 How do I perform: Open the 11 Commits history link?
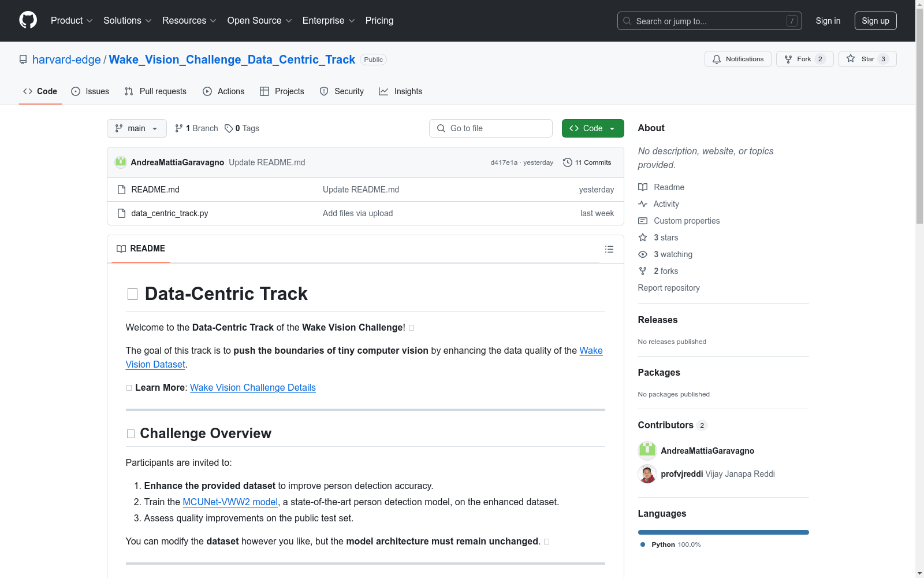(x=587, y=162)
